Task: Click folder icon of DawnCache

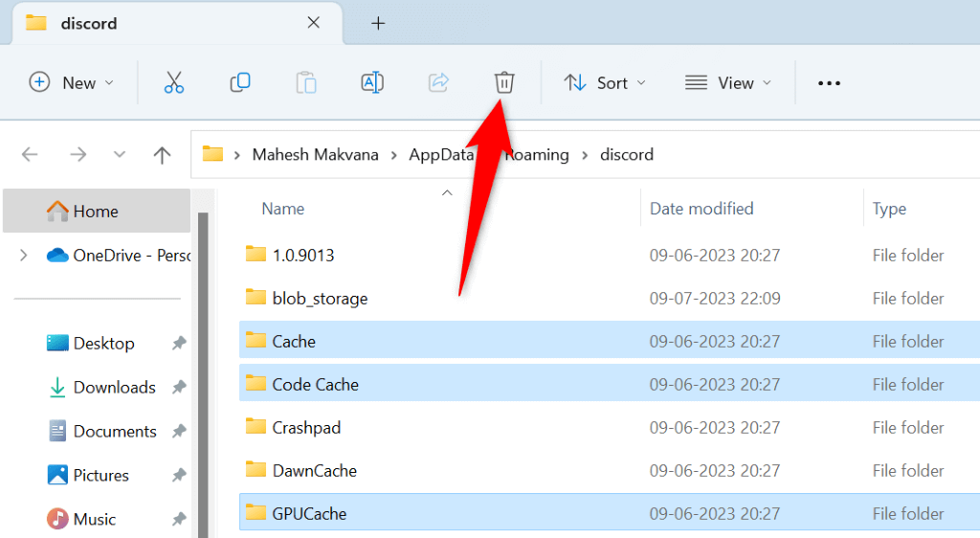Action: 256,469
